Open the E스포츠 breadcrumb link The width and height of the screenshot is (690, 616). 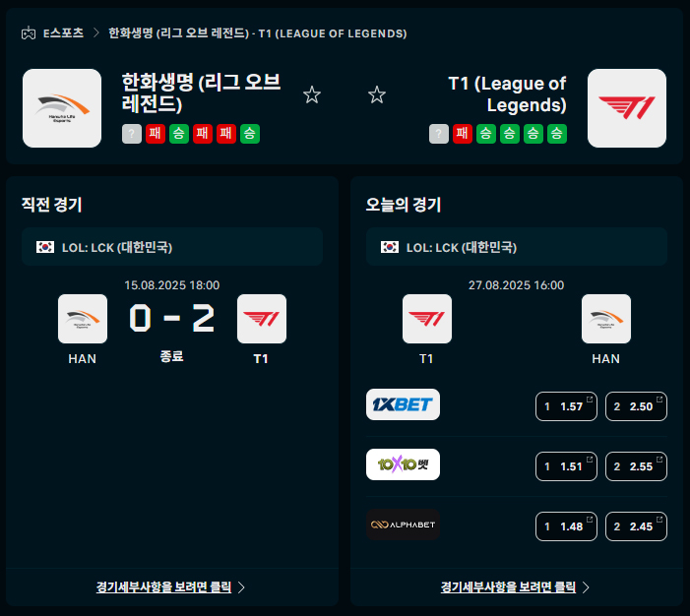63,33
